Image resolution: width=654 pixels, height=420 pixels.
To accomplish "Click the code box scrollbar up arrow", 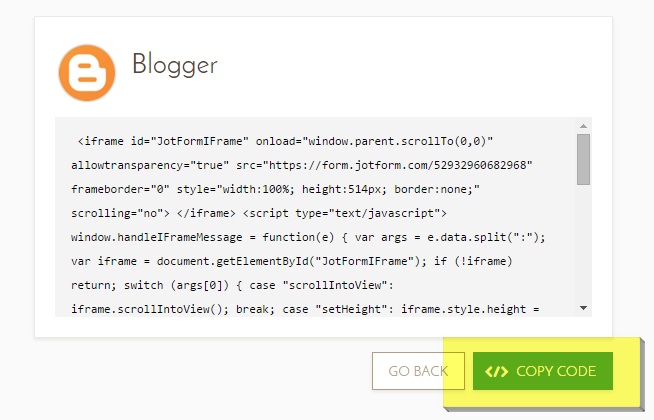I will click(x=583, y=127).
